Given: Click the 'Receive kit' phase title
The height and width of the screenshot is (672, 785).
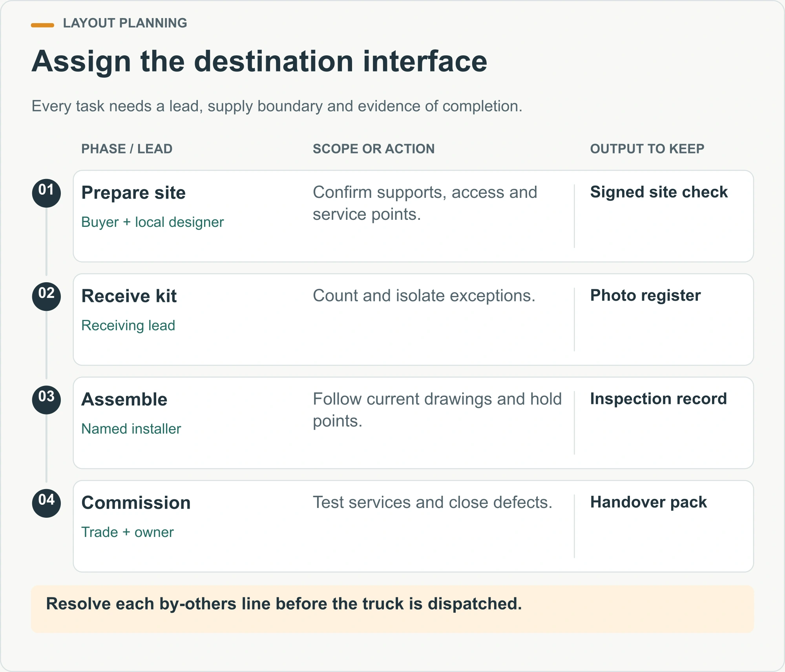Looking at the screenshot, I should tap(129, 296).
